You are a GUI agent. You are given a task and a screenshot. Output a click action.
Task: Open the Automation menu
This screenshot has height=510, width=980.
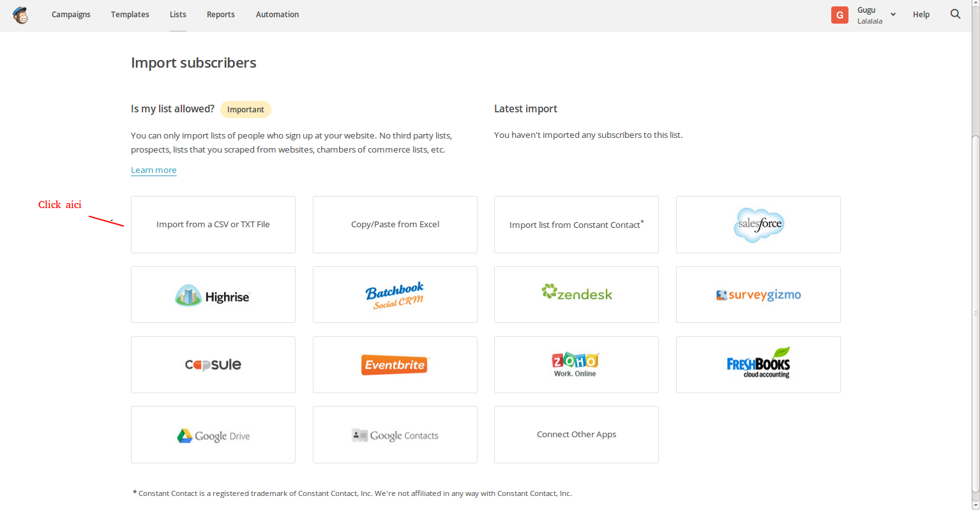click(277, 15)
